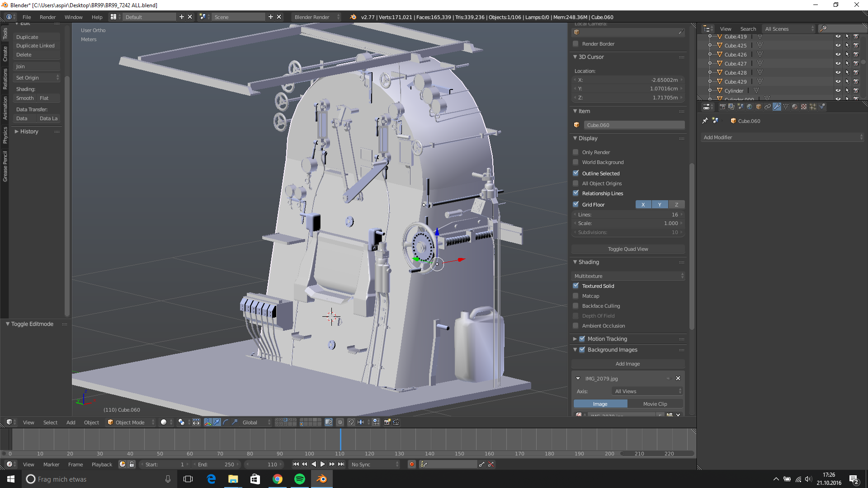
Task: Open the Modifiers wrench icon tab
Action: click(x=777, y=107)
